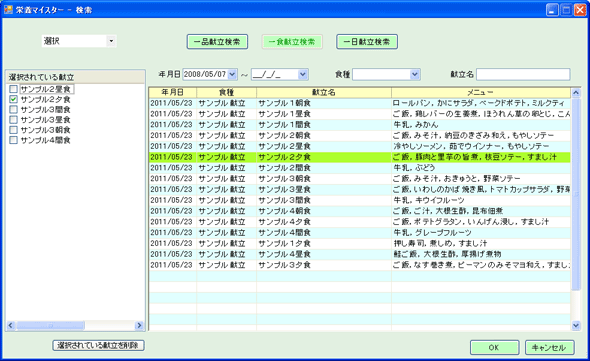
Task: Select the サンプル4間食 checkbox
Action: (14, 140)
